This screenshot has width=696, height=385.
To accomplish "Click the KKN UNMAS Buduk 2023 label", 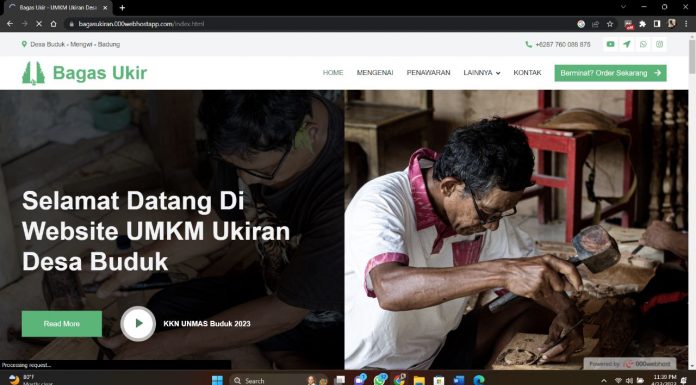I will pyautogui.click(x=207, y=324).
